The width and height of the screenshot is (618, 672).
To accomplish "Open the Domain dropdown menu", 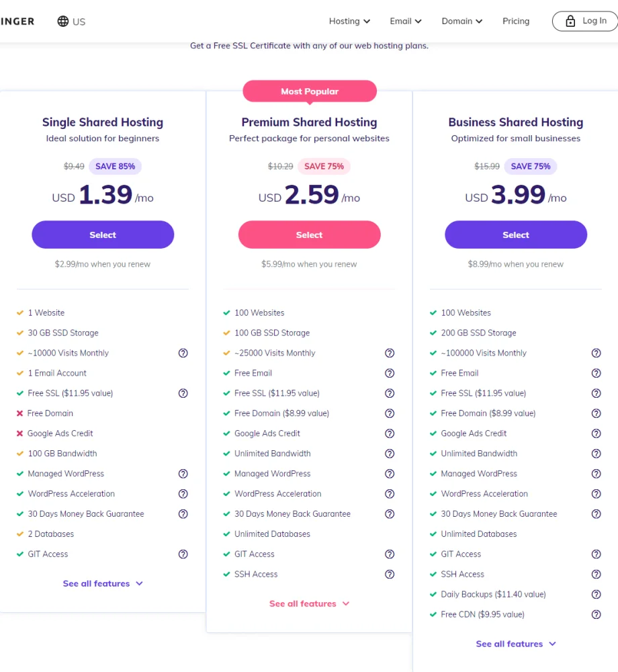I will click(462, 22).
